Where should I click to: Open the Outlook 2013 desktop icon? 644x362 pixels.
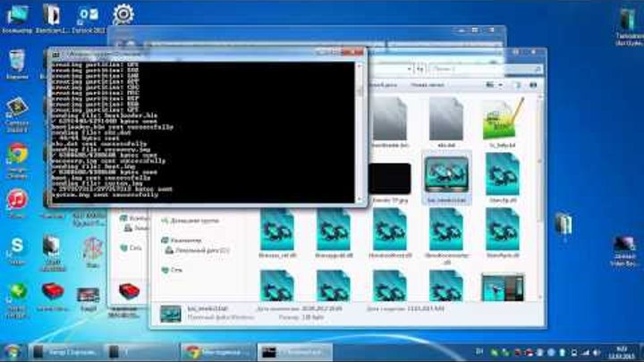(88, 16)
